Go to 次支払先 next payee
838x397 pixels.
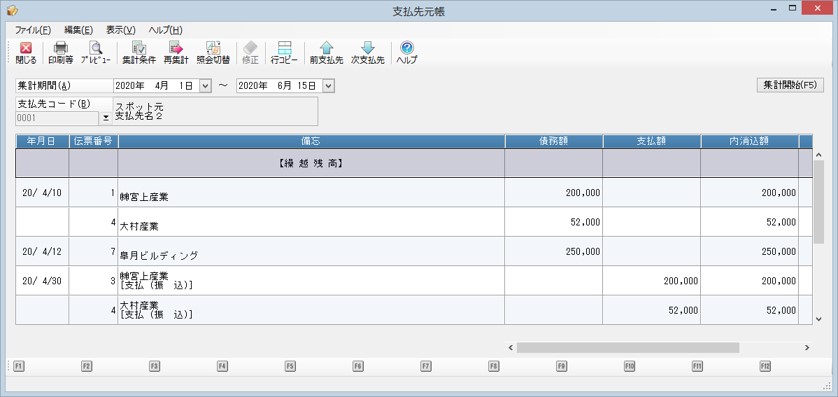(x=368, y=53)
